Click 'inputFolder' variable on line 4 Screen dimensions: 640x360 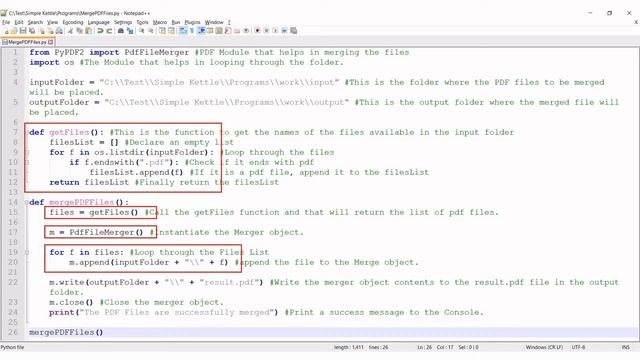(x=56, y=82)
